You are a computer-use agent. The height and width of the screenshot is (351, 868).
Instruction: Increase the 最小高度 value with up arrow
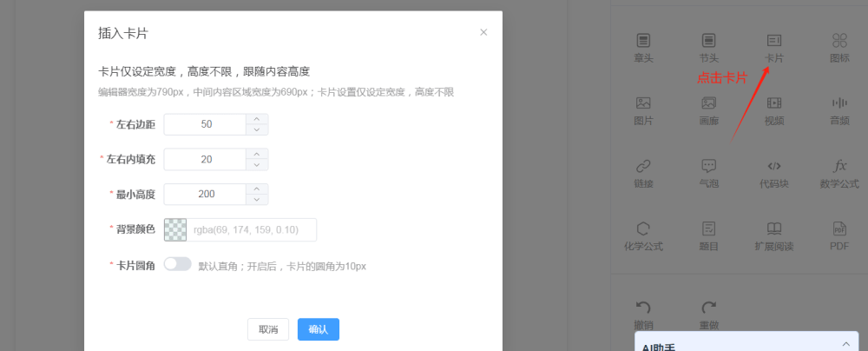pos(256,189)
